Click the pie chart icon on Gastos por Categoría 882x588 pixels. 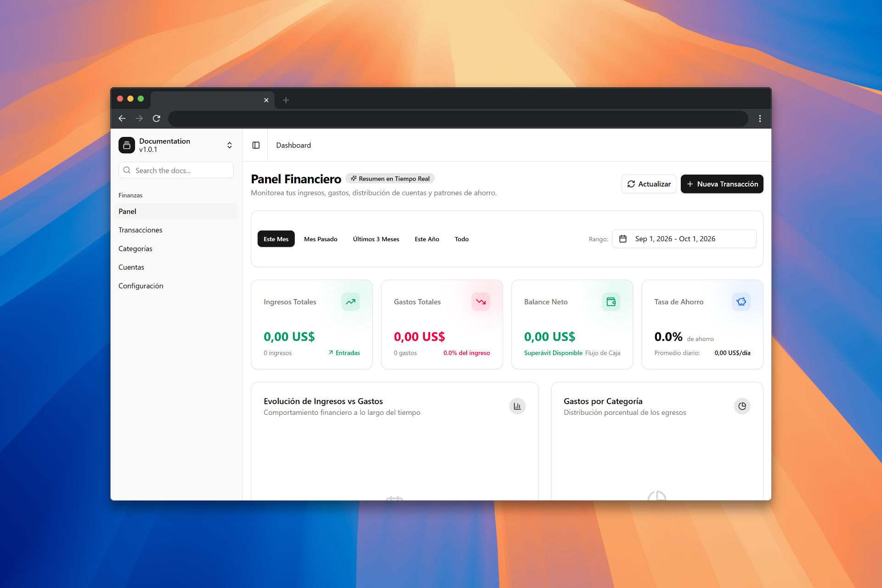click(x=742, y=406)
